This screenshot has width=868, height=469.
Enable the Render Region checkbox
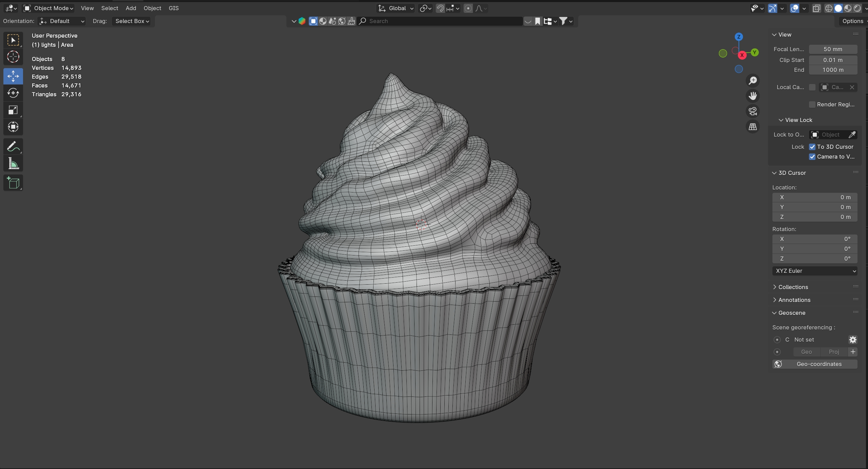tap(812, 104)
